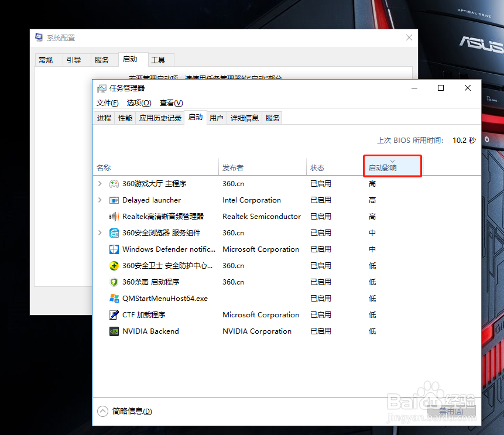Viewport: 504px width, 435px height.
Task: Click the 系统配置 window title icon
Action: coord(39,37)
